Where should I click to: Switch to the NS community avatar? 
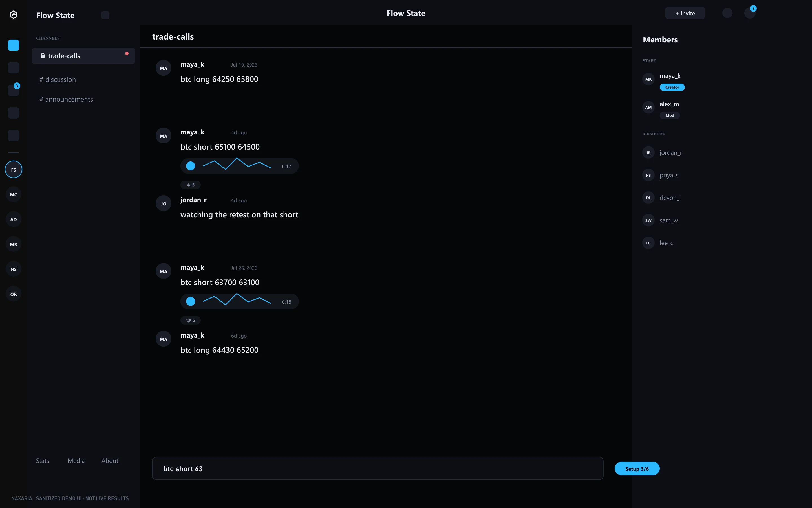[x=14, y=269]
